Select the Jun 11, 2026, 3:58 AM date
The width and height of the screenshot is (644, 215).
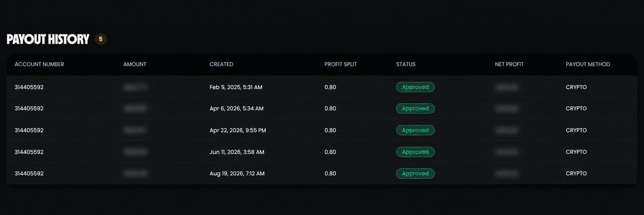point(237,152)
